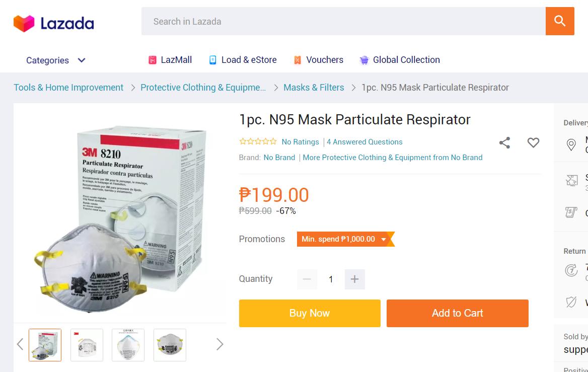Click the orange search magnifier button

tap(559, 21)
